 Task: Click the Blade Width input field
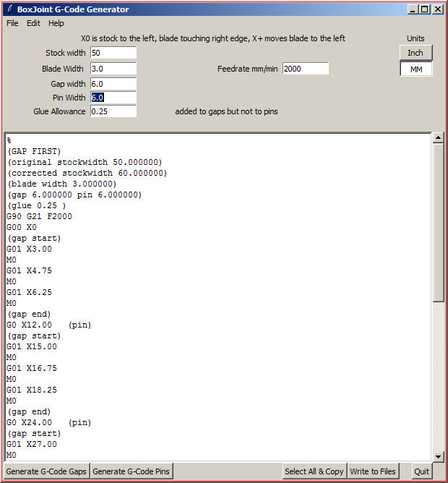pyautogui.click(x=113, y=69)
